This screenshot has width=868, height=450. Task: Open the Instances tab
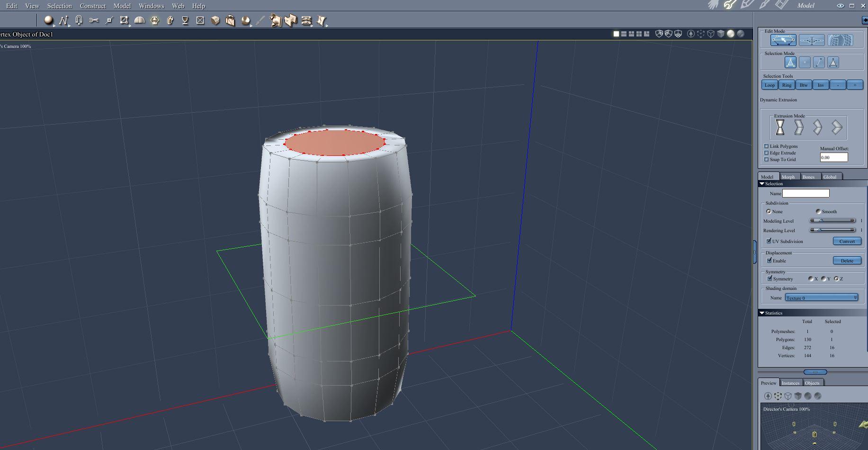[790, 383]
